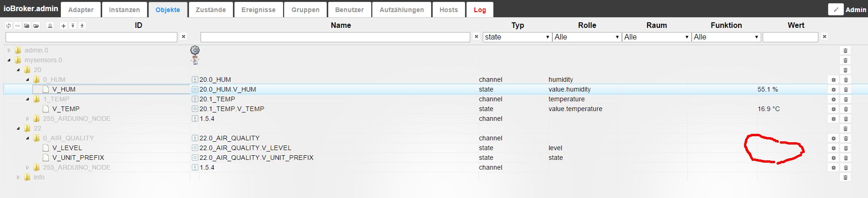Expand the admin.0 folder
Viewport: 868px width, 198px height.
(9, 50)
